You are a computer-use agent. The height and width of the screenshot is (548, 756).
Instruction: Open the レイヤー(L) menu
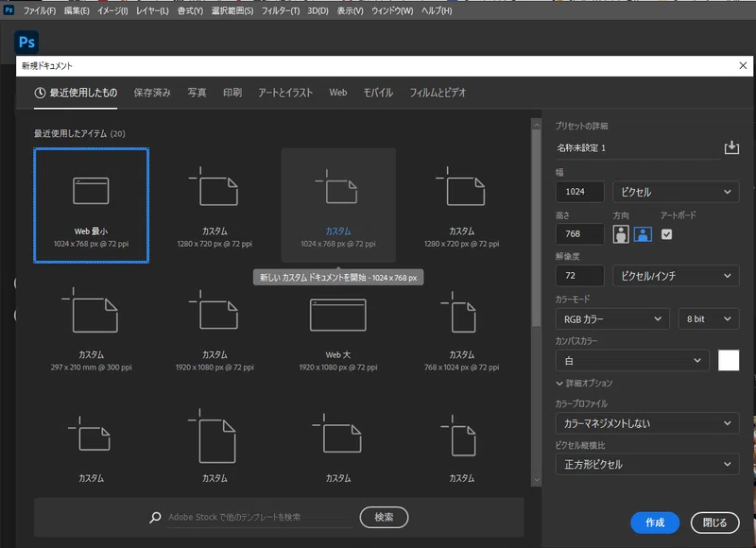[152, 10]
